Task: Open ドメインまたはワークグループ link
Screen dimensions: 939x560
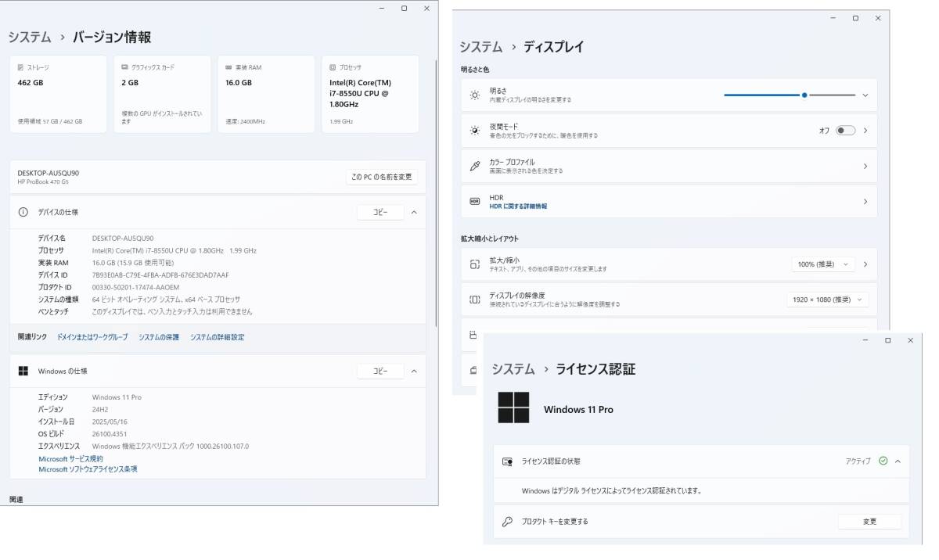Action: (x=92, y=337)
